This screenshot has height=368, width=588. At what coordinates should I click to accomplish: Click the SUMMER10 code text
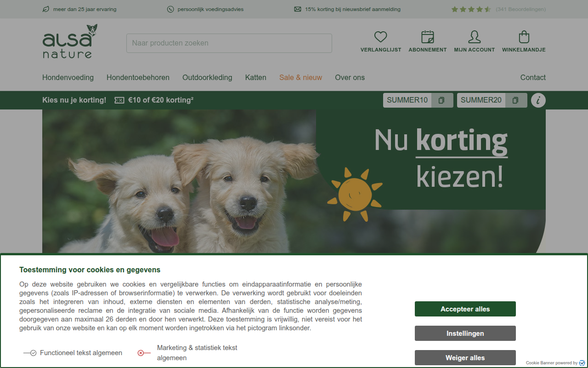click(407, 100)
